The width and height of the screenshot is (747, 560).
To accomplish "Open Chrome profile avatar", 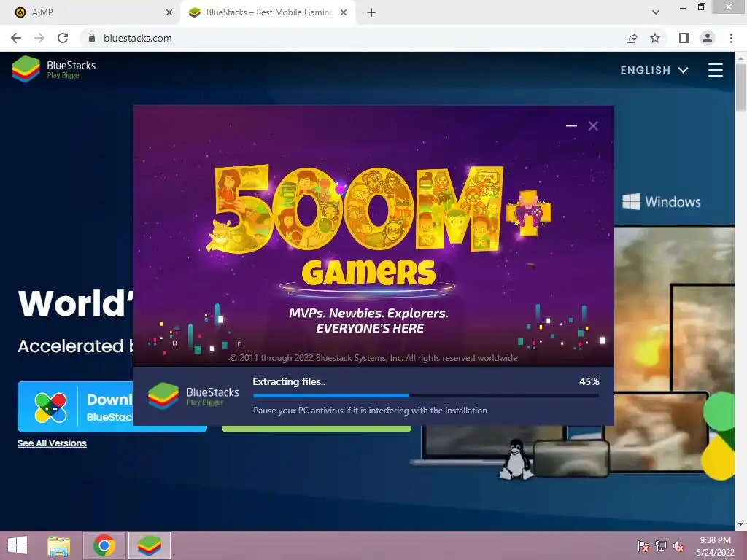I will tap(708, 38).
